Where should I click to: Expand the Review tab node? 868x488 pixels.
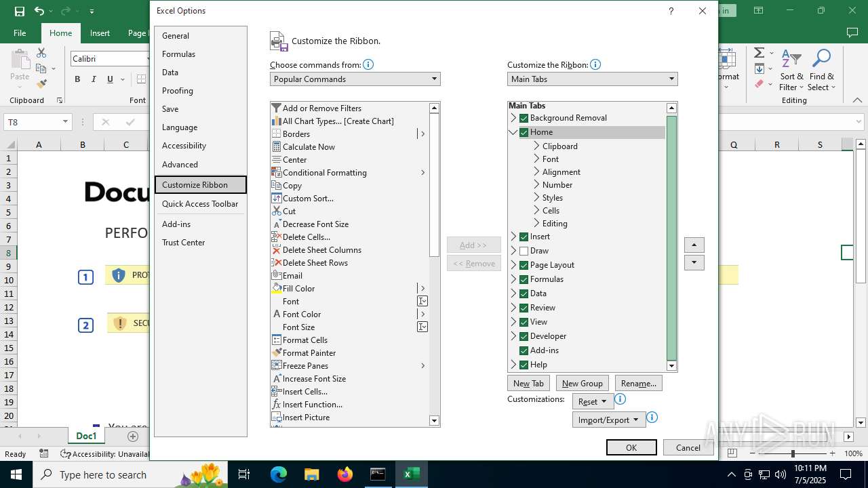pos(513,308)
